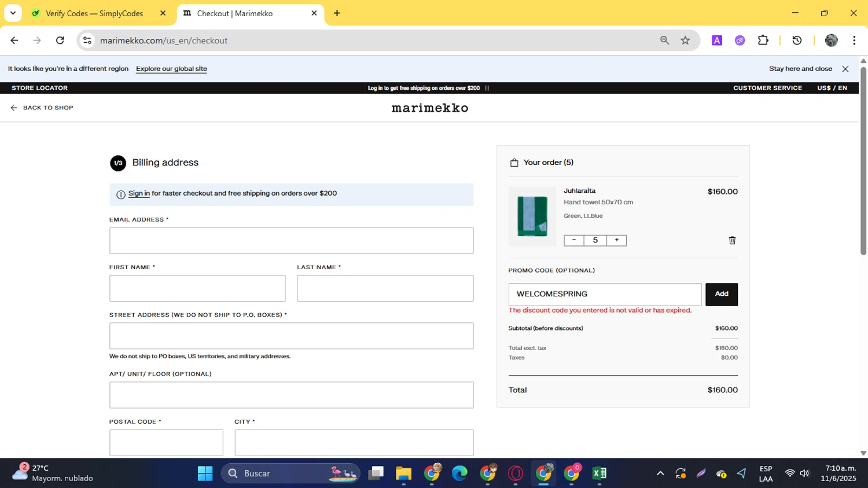
Task: Focus the First Name field
Action: click(x=197, y=288)
